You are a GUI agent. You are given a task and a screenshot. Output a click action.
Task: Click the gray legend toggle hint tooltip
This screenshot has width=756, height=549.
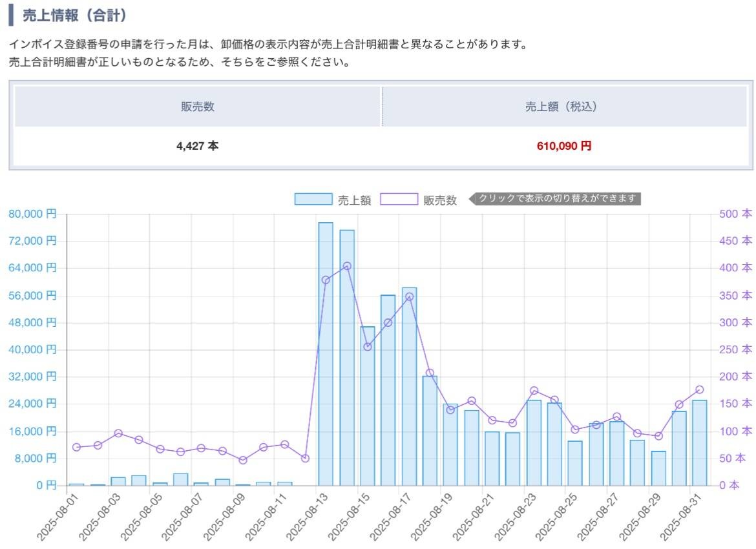(x=558, y=199)
